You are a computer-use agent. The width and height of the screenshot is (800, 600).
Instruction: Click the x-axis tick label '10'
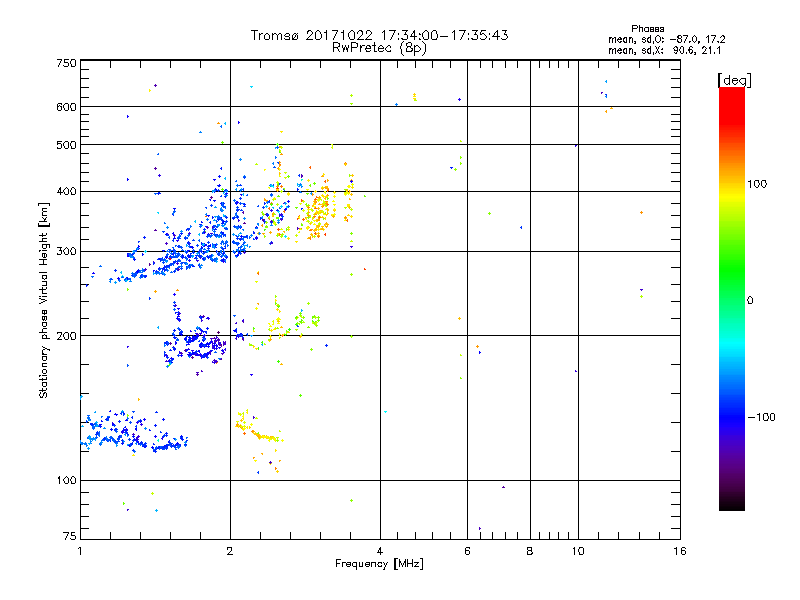point(578,551)
